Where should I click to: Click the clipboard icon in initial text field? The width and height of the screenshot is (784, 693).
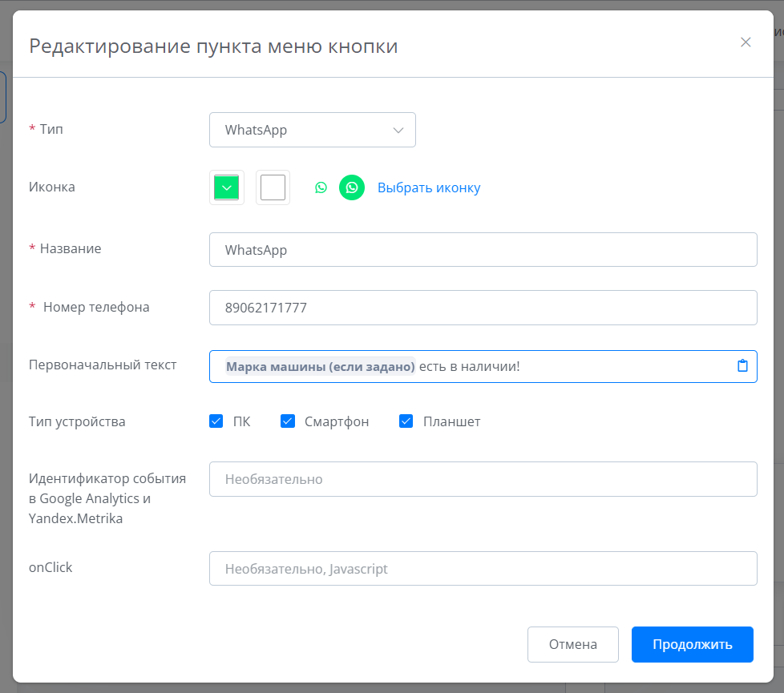(742, 366)
